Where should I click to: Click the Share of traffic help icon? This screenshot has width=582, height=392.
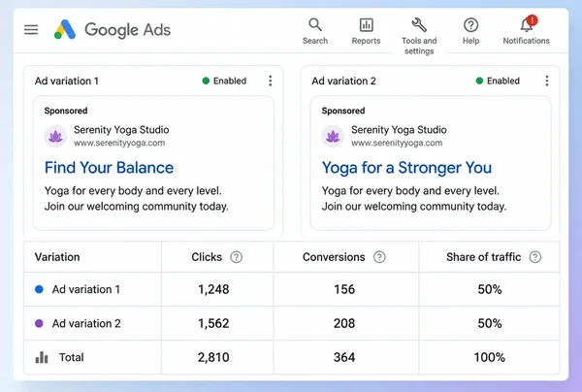click(534, 257)
